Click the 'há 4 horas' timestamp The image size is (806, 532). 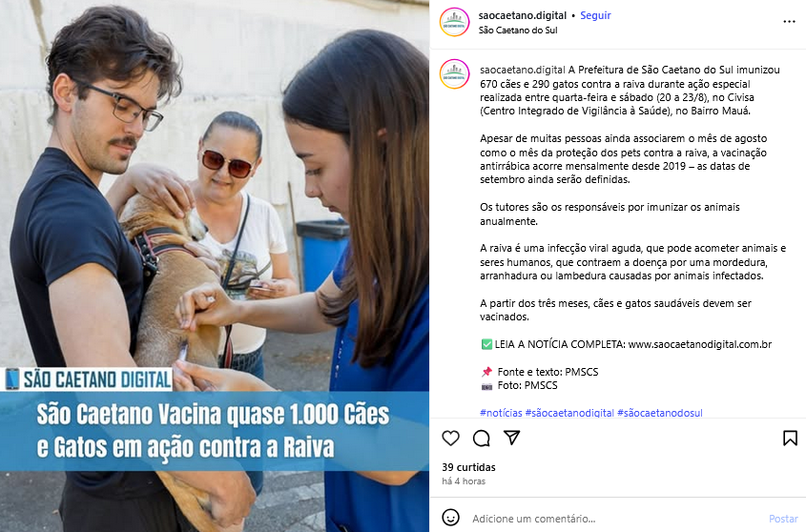[x=464, y=481]
